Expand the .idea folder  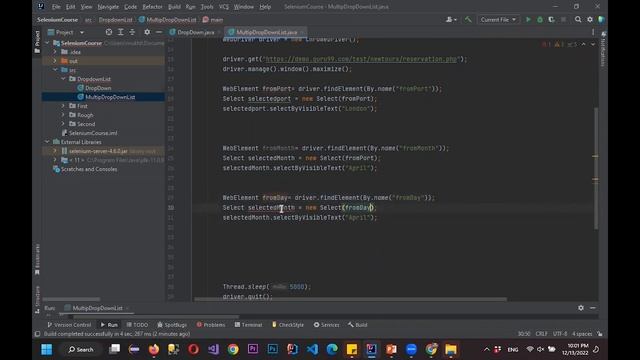[x=55, y=52]
